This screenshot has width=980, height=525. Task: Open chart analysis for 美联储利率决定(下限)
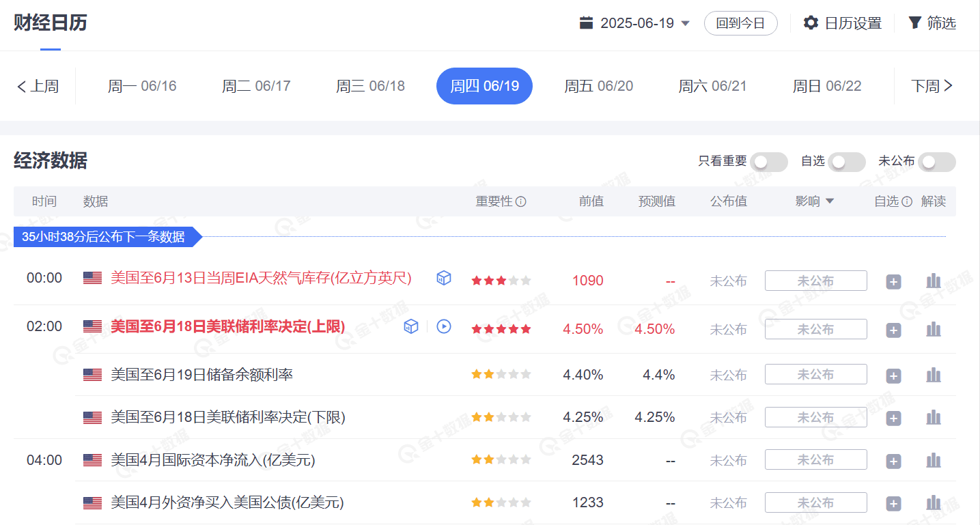coord(934,417)
